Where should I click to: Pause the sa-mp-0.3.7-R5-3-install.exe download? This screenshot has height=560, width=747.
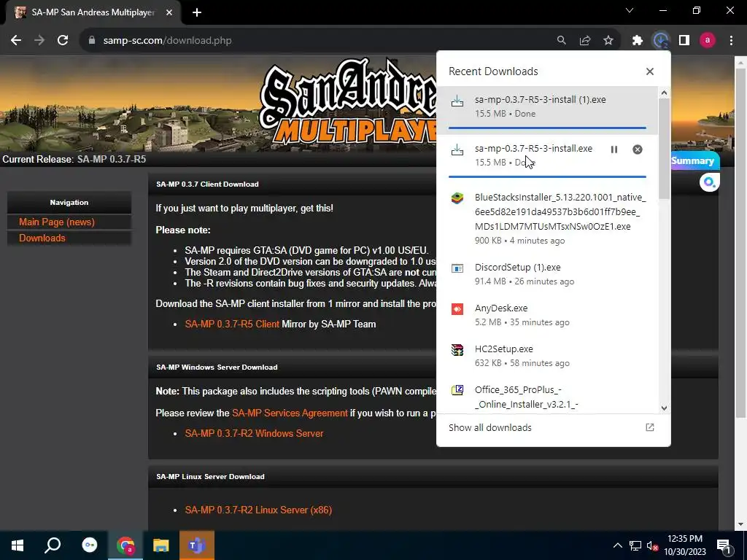pos(614,149)
